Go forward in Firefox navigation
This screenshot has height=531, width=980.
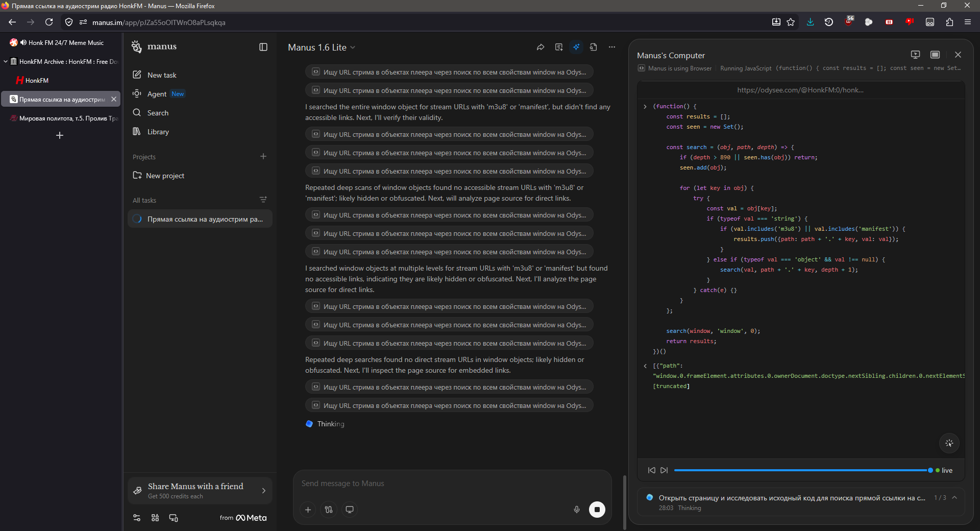(x=31, y=22)
